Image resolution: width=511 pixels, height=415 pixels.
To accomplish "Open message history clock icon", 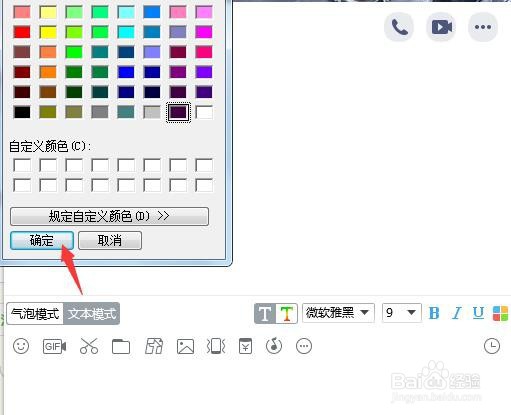I will (x=492, y=346).
